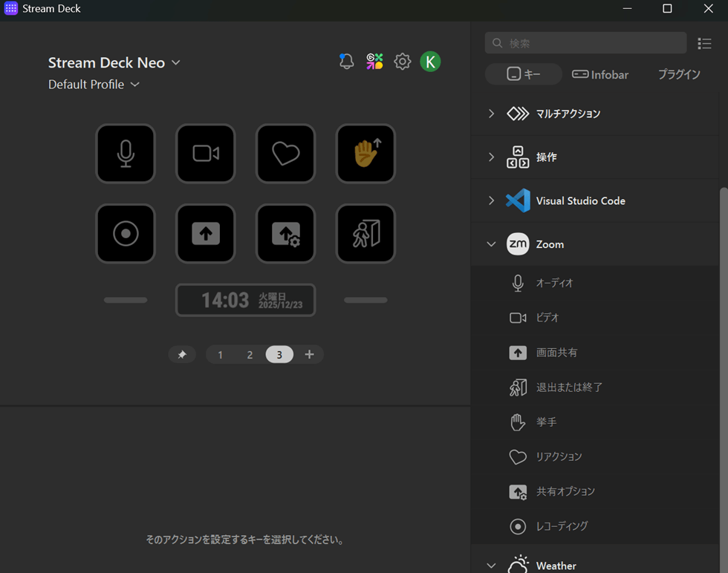Collapse the Zoom plugin section
The height and width of the screenshot is (573, 728).
point(491,244)
